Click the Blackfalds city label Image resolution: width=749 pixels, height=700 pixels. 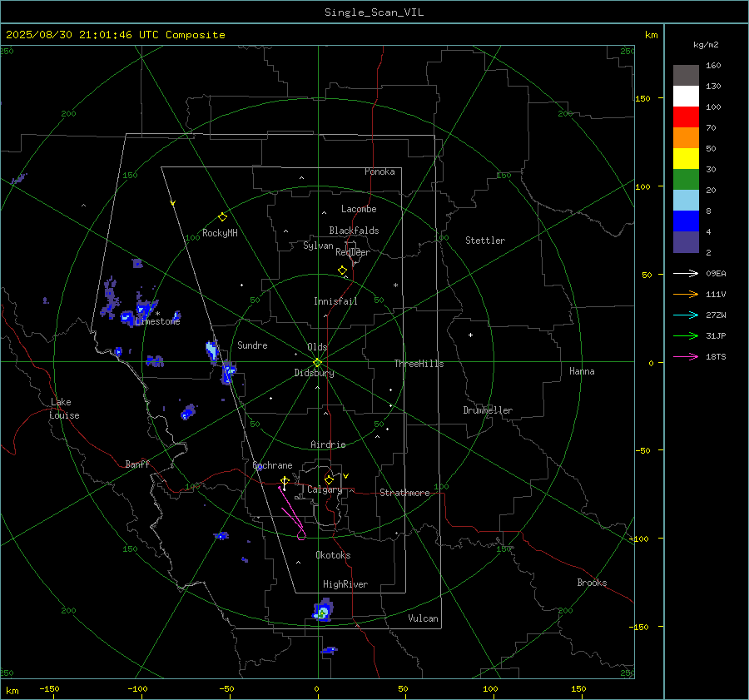pyautogui.click(x=354, y=231)
